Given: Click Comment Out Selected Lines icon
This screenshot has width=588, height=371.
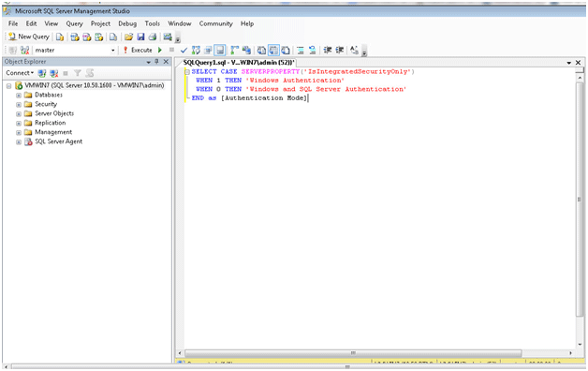Looking at the screenshot, I should [x=300, y=50].
